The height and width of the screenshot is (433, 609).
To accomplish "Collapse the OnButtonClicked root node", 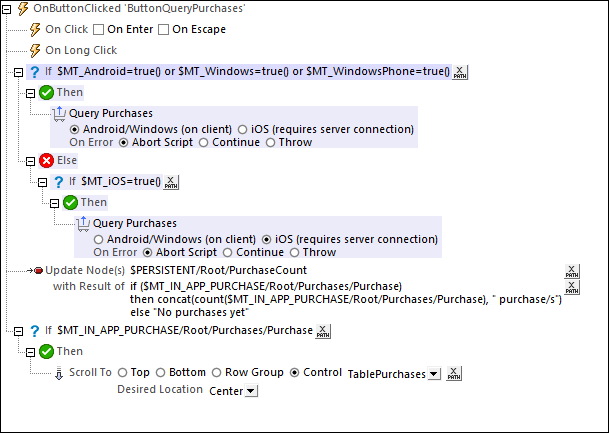I will (7, 9).
